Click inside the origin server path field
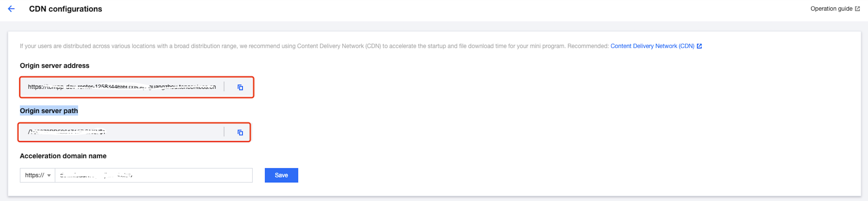Image resolution: width=868 pixels, height=201 pixels. [121, 132]
